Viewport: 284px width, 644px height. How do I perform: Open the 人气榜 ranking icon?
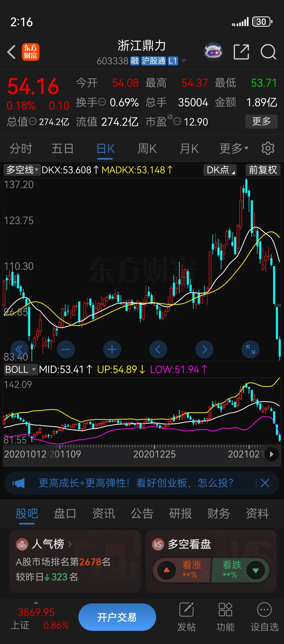(x=22, y=544)
